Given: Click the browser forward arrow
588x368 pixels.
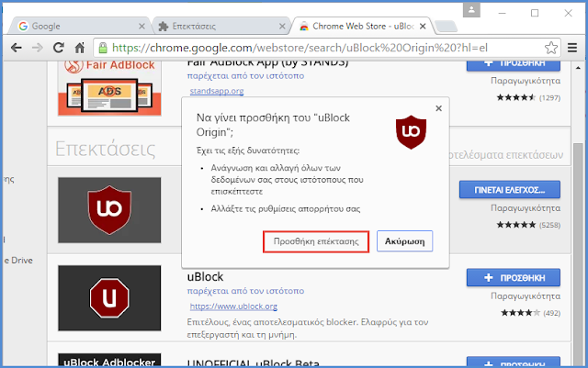Looking at the screenshot, I should pyautogui.click(x=37, y=48).
